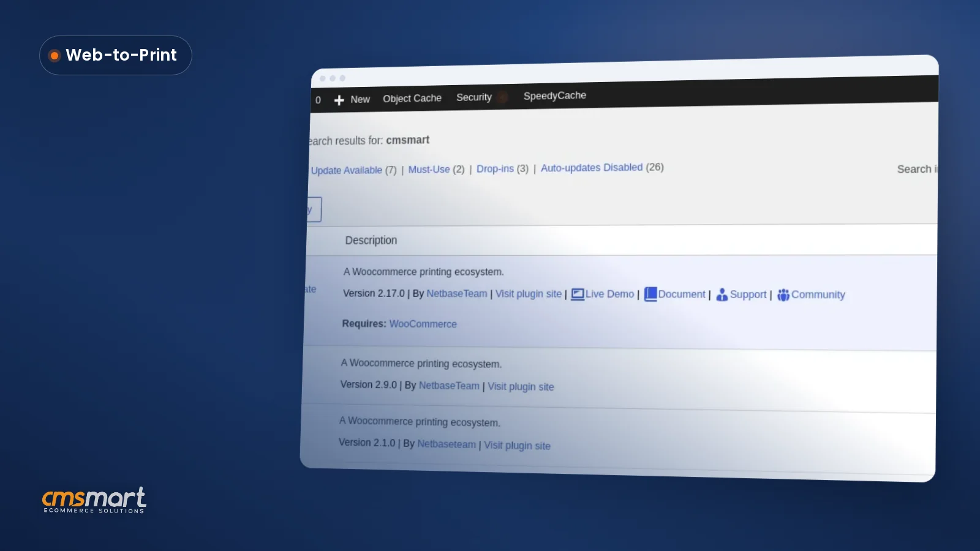The width and height of the screenshot is (980, 551).
Task: Click the 'Version 2.1.0' text
Action: [x=367, y=443]
